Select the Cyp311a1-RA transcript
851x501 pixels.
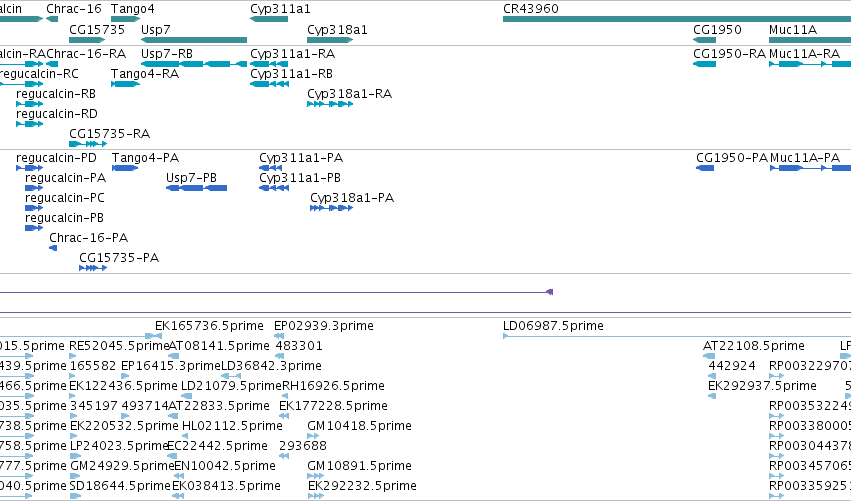(x=269, y=64)
